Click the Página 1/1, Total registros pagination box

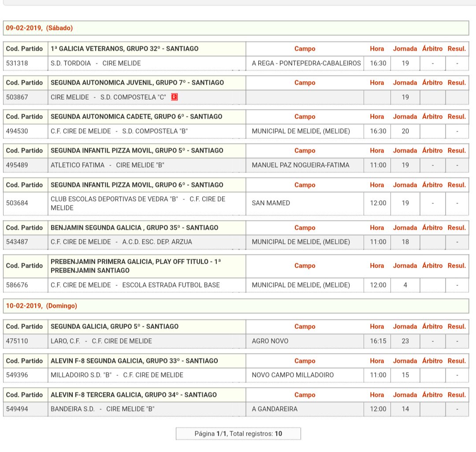tap(238, 433)
